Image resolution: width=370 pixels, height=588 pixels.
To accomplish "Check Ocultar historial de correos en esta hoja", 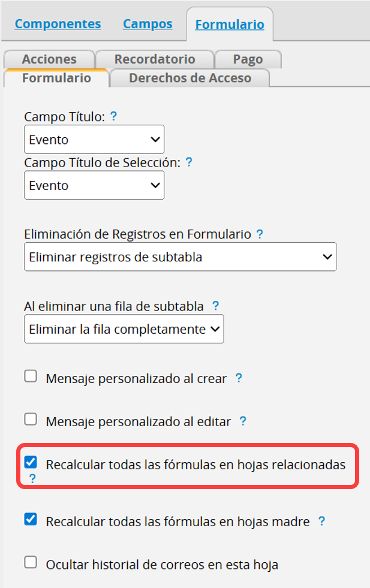I will (x=31, y=563).
